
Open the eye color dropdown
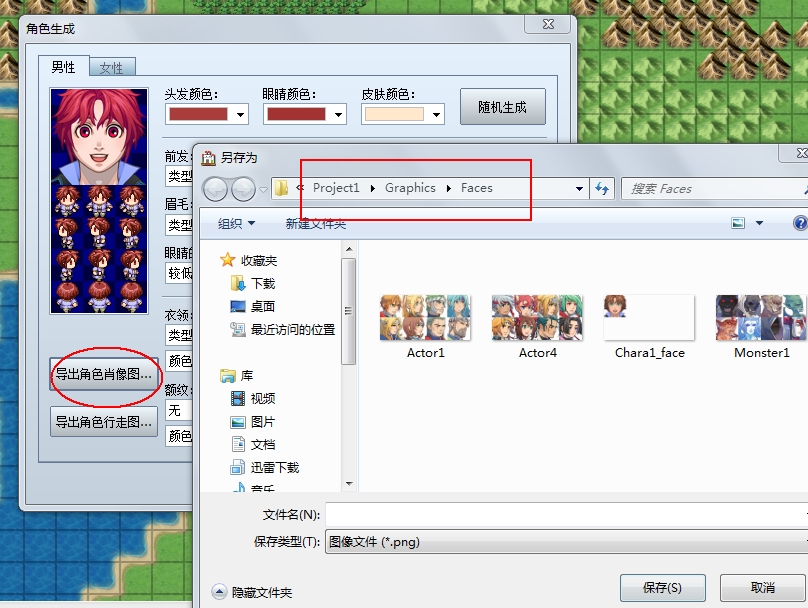[x=338, y=114]
